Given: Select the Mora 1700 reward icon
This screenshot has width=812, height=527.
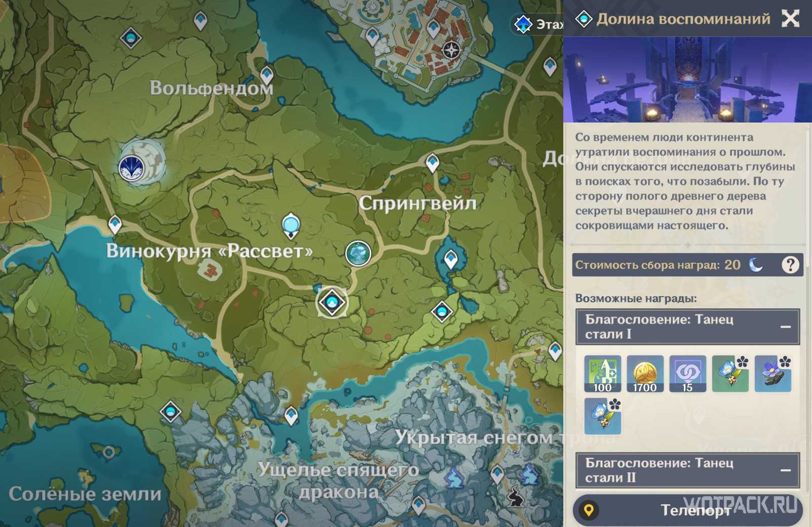Looking at the screenshot, I should pos(645,374).
